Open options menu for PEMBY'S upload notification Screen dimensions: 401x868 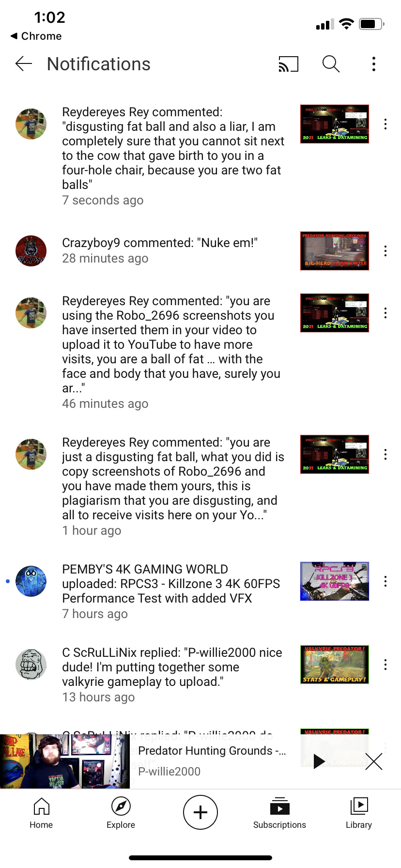click(386, 581)
